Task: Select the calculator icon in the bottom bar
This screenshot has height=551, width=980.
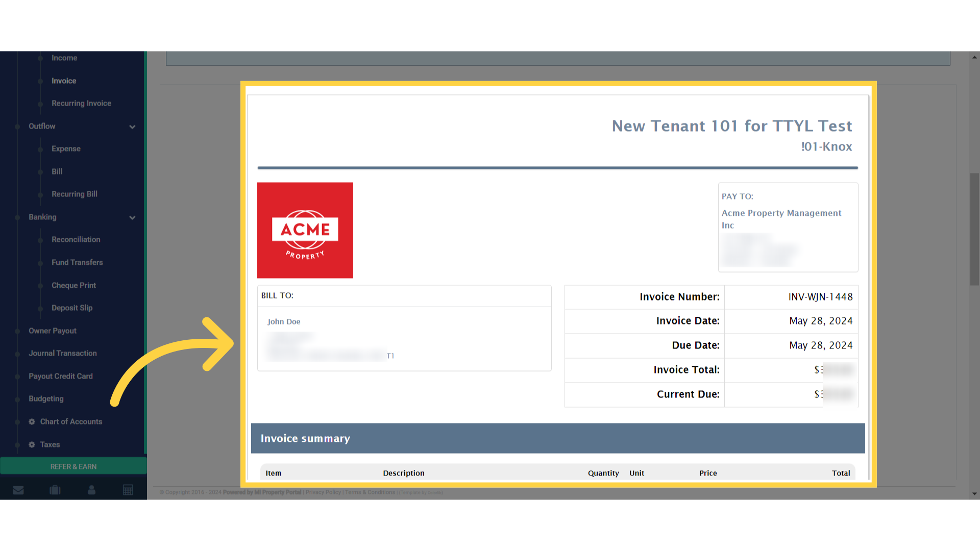Action: click(128, 490)
